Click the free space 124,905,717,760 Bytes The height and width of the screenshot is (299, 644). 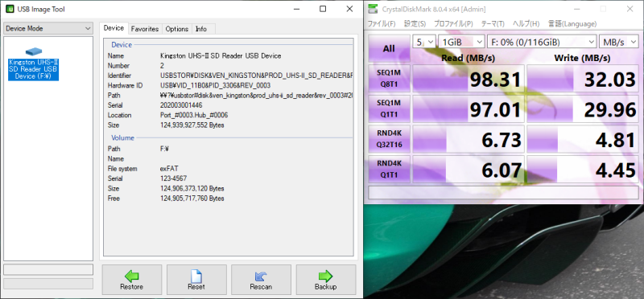click(192, 199)
